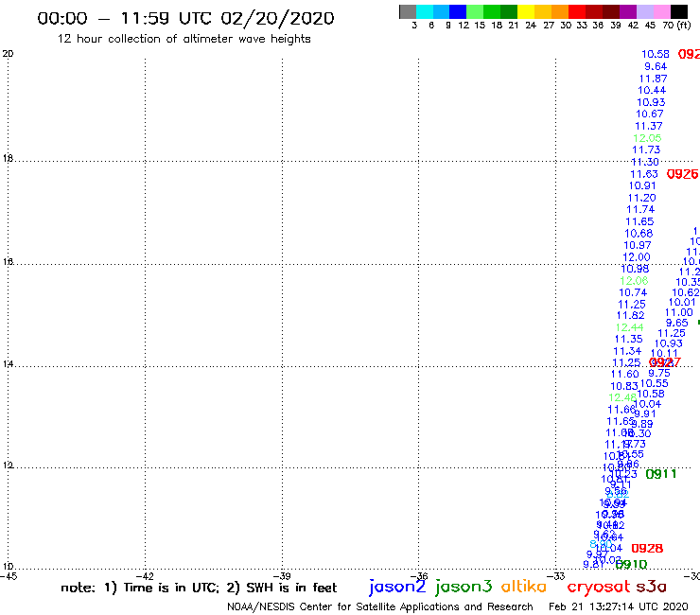Click the 11.63 wave height value
Screen dimensions: 700x615
tap(644, 174)
